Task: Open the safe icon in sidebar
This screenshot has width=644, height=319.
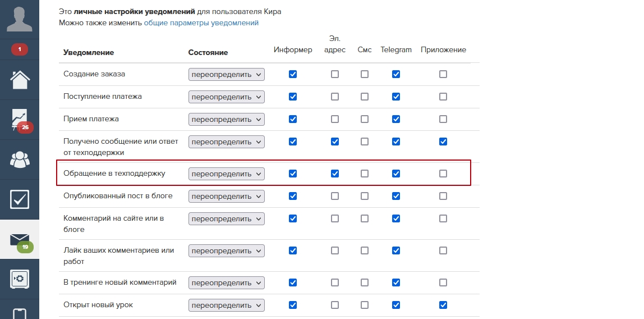Action: pyautogui.click(x=20, y=279)
